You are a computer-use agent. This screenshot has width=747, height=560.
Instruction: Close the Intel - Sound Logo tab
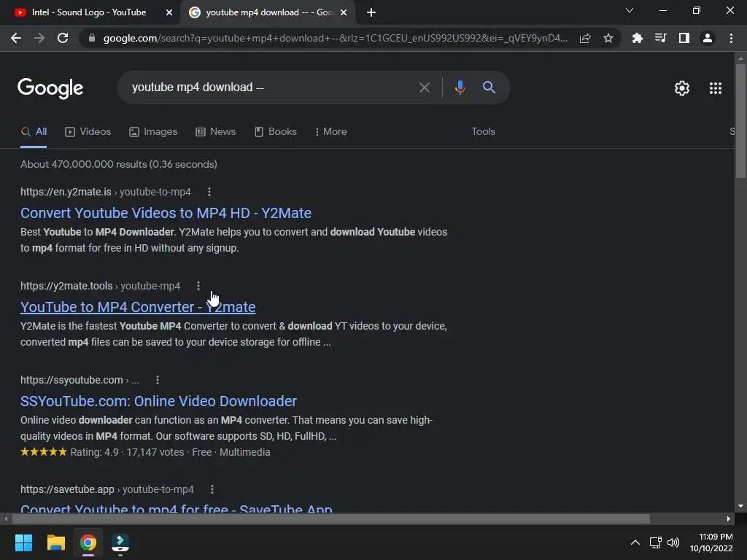coord(169,12)
